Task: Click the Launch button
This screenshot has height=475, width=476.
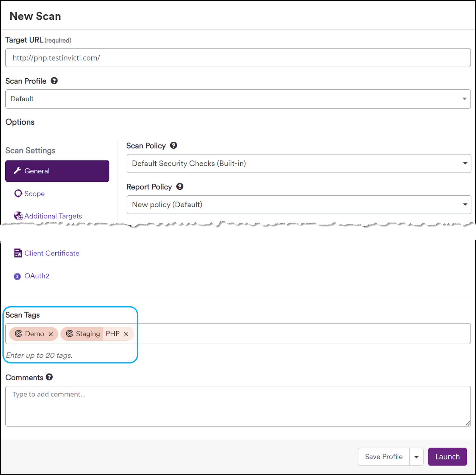Action: coord(447,457)
